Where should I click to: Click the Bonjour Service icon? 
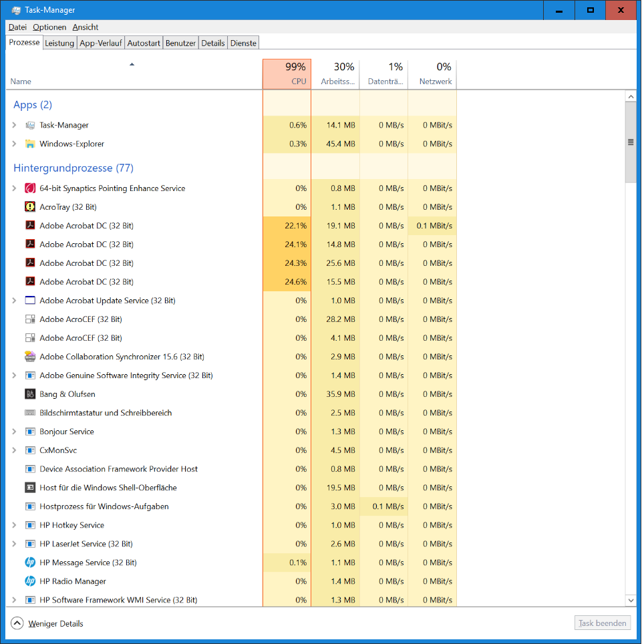click(x=30, y=432)
